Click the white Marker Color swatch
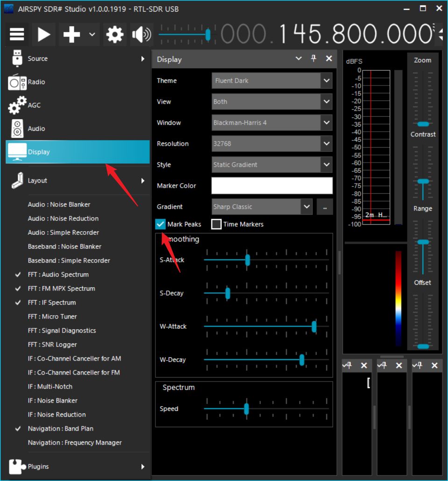The width and height of the screenshot is (448, 481). (272, 186)
